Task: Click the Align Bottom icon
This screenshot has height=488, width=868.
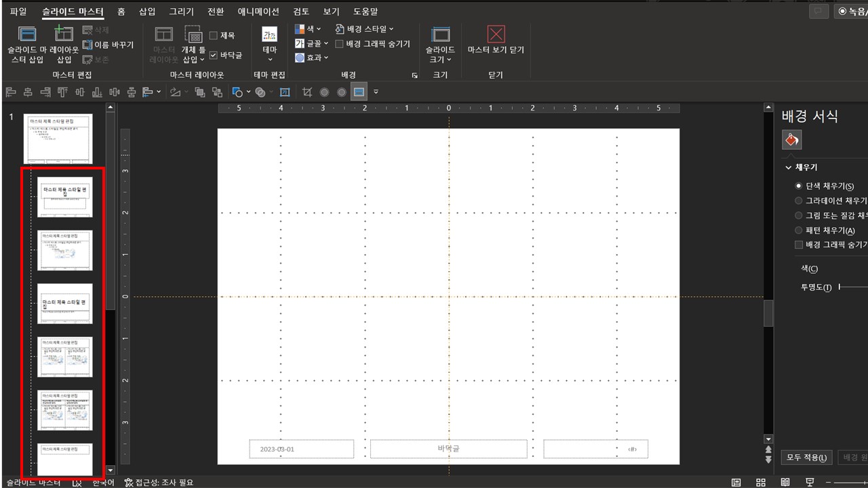Action: (97, 92)
